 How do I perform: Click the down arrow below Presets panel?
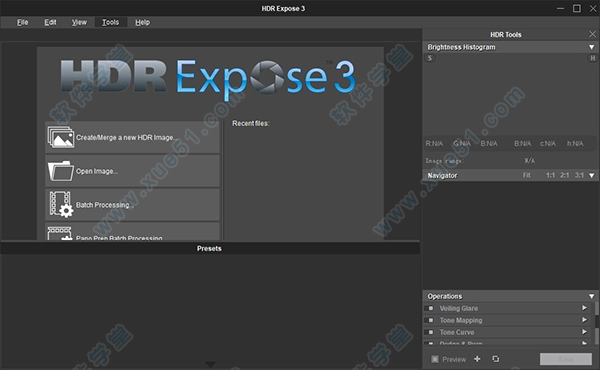coord(210,364)
